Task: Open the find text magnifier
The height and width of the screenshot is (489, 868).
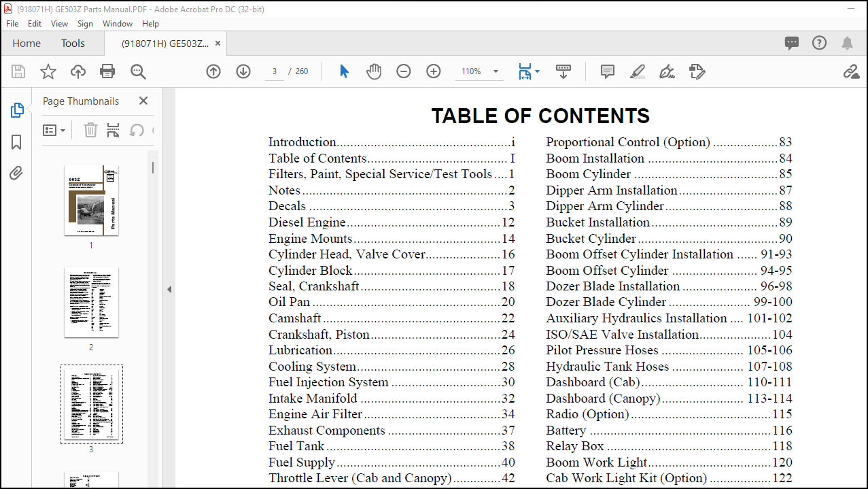Action: pos(138,71)
